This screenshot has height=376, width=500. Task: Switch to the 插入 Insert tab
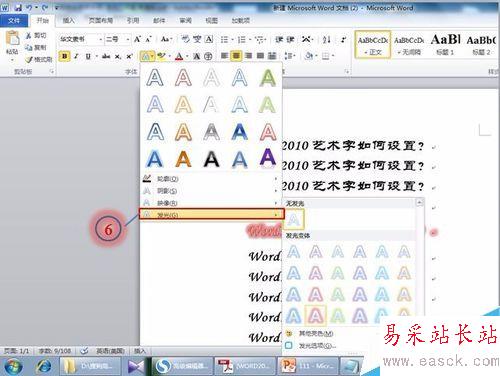pyautogui.click(x=68, y=21)
